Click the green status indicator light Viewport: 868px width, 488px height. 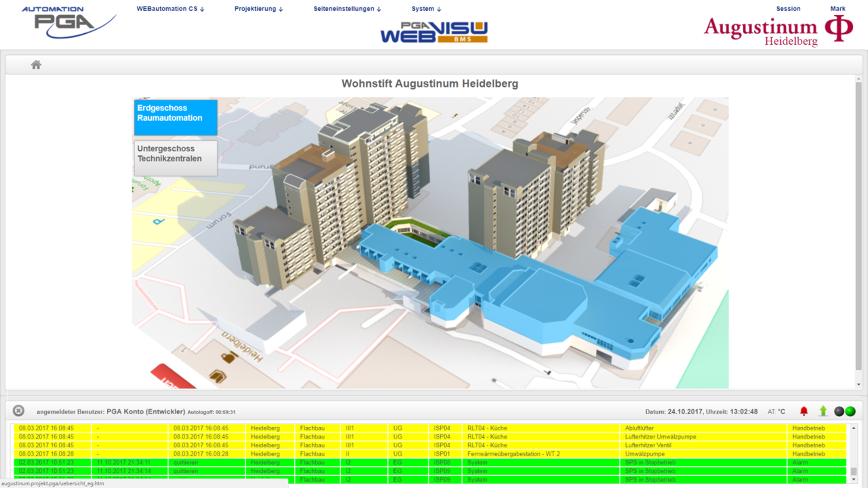pyautogui.click(x=850, y=411)
